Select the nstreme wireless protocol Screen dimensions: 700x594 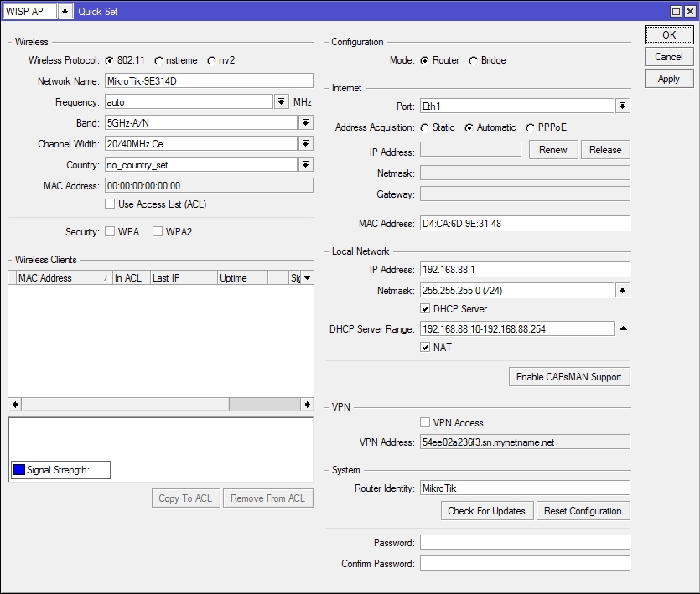point(159,60)
